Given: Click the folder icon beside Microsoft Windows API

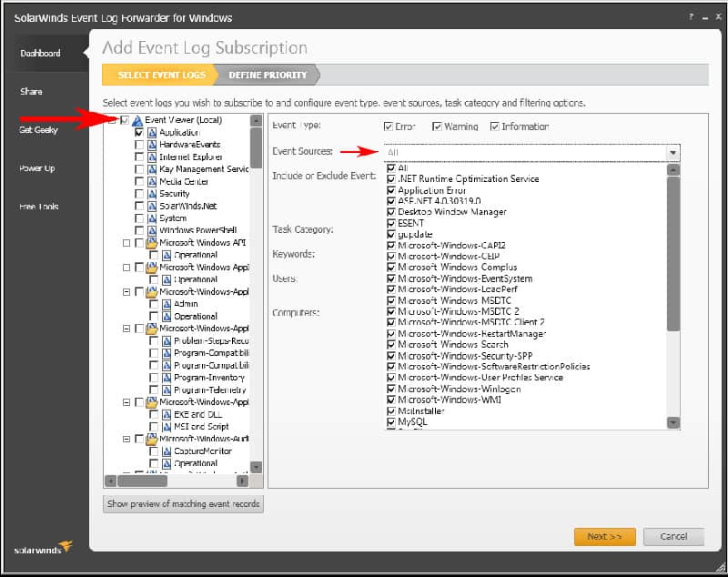Looking at the screenshot, I should click(x=152, y=242).
